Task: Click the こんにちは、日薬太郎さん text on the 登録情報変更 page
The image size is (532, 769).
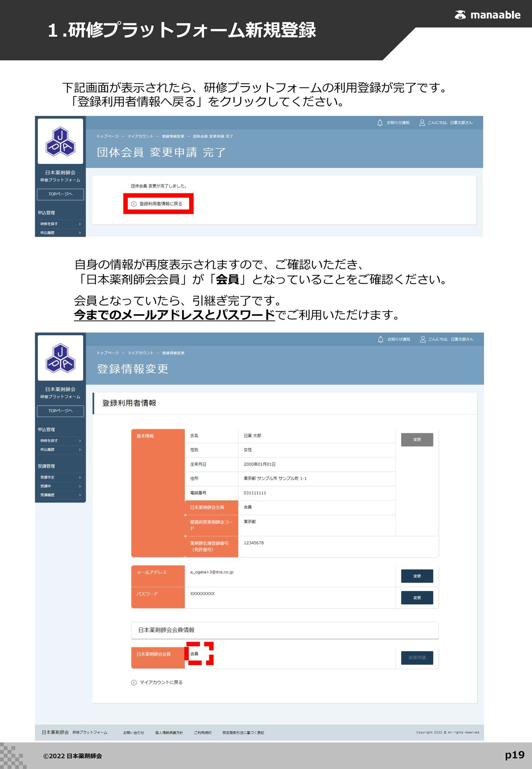Action: tap(451, 339)
